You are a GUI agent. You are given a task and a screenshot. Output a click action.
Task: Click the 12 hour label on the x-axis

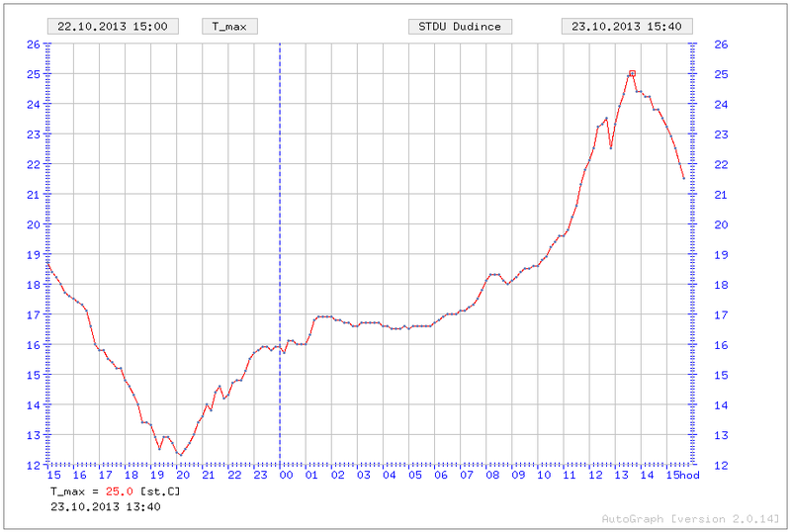click(596, 476)
